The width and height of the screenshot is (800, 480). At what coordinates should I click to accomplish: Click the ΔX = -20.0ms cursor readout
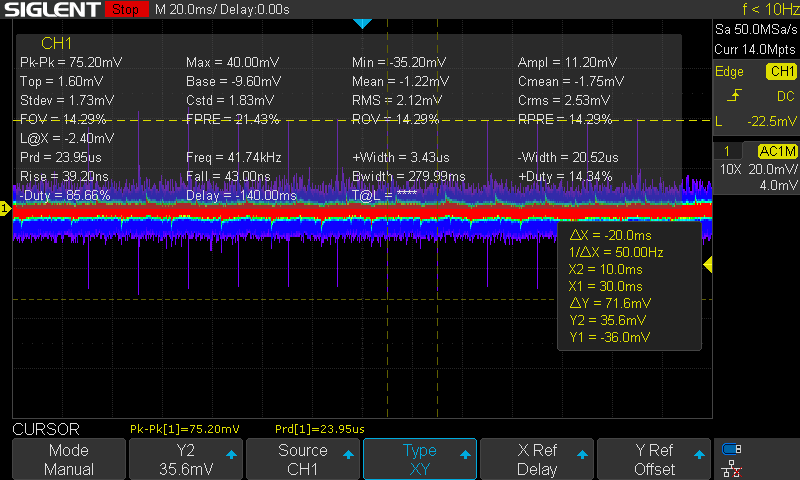[610, 235]
